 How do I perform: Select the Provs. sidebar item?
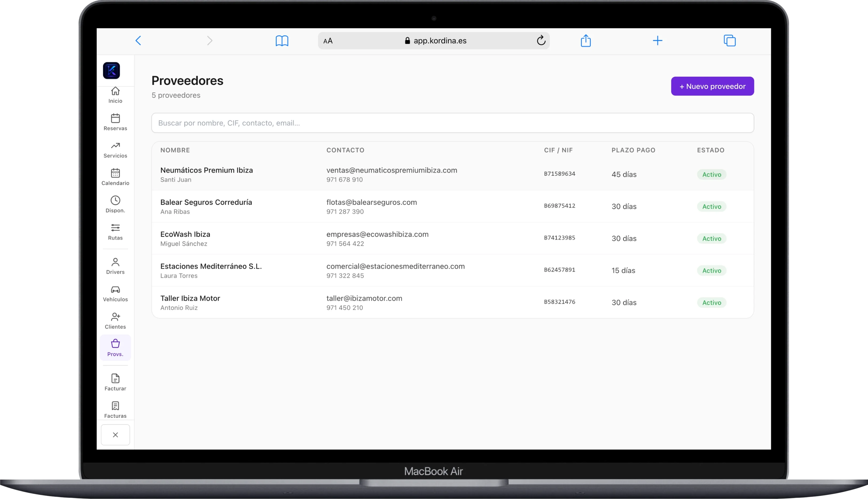click(x=115, y=348)
